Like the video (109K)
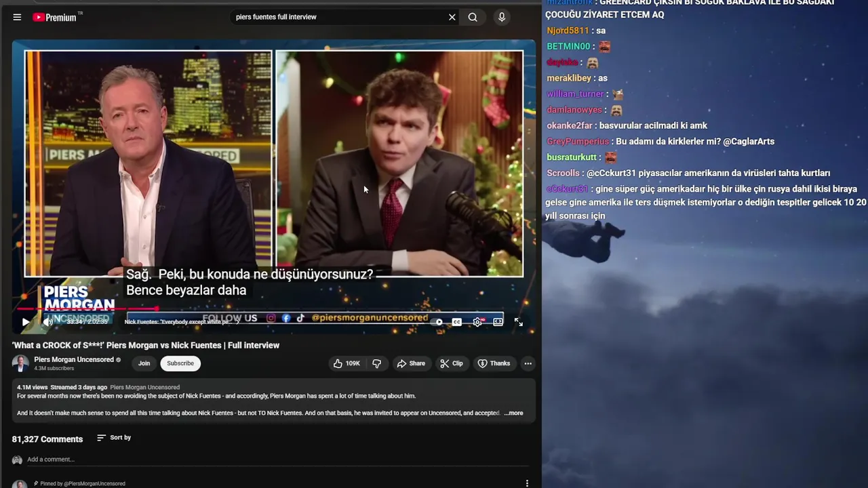The image size is (868, 488). pyautogui.click(x=346, y=363)
